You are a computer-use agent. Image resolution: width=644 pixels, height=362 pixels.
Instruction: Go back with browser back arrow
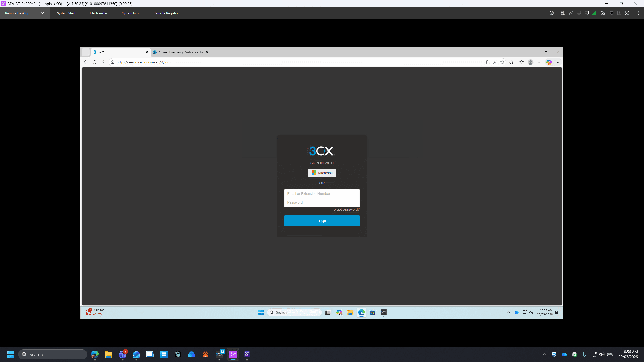point(86,62)
